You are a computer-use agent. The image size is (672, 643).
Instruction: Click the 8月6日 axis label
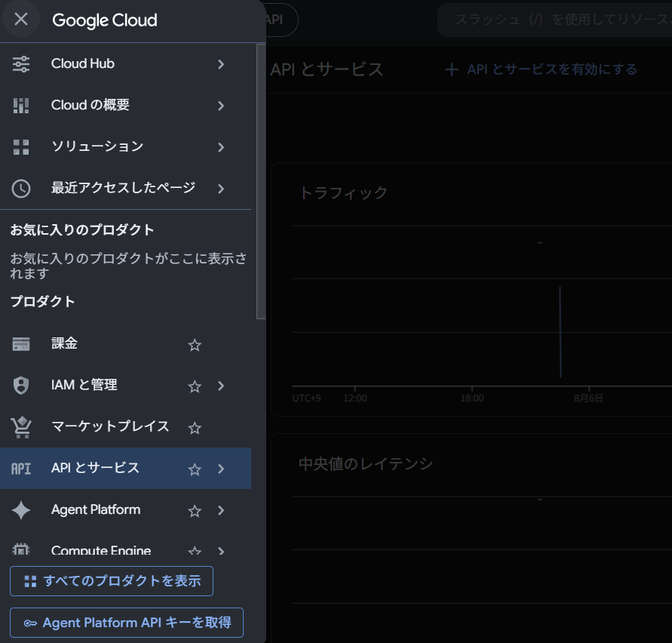(x=588, y=398)
